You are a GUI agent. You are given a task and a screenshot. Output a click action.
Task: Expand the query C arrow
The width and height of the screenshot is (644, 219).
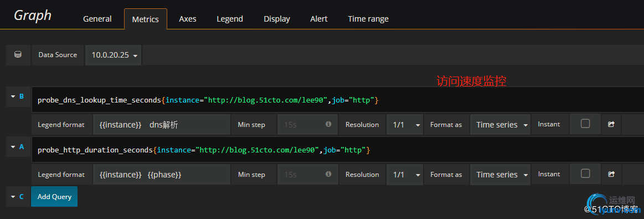coord(13,197)
